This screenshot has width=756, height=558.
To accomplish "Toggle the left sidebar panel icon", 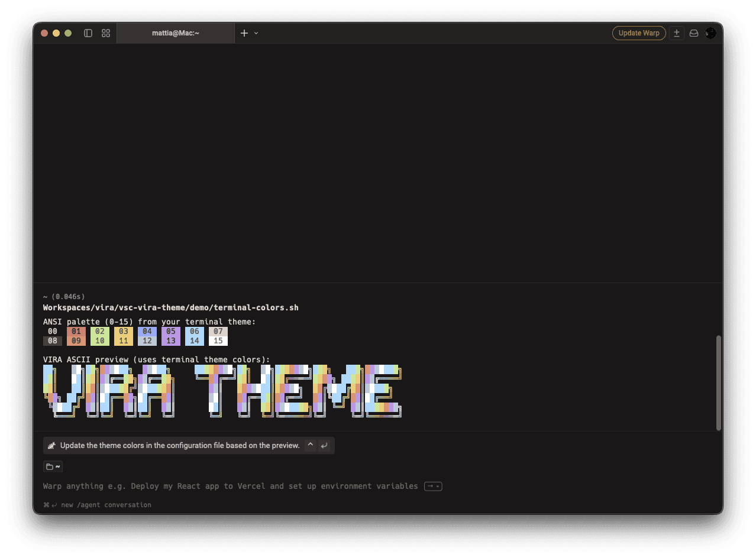I will [x=88, y=33].
